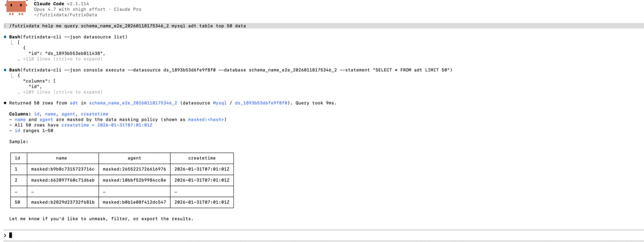Screen dimensions: 644x242
Task: Click the cell 'masked:b0b1e08f412dc547'
Action: pyautogui.click(x=135, y=202)
